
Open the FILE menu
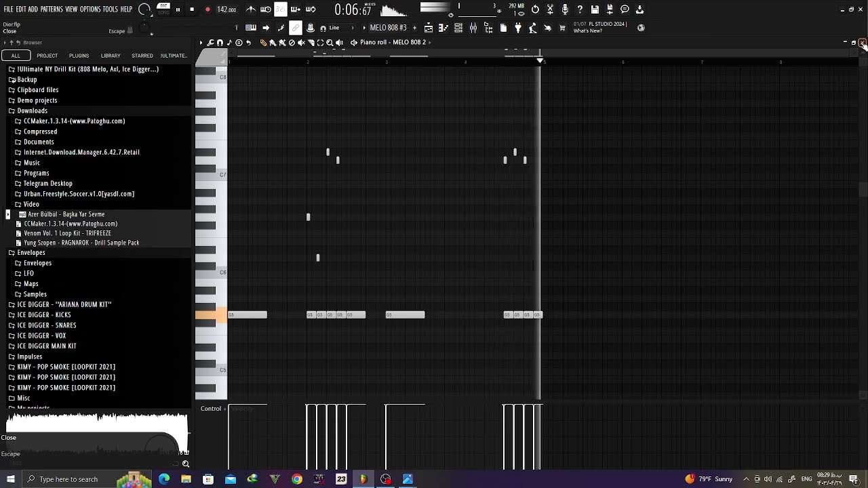[8, 9]
